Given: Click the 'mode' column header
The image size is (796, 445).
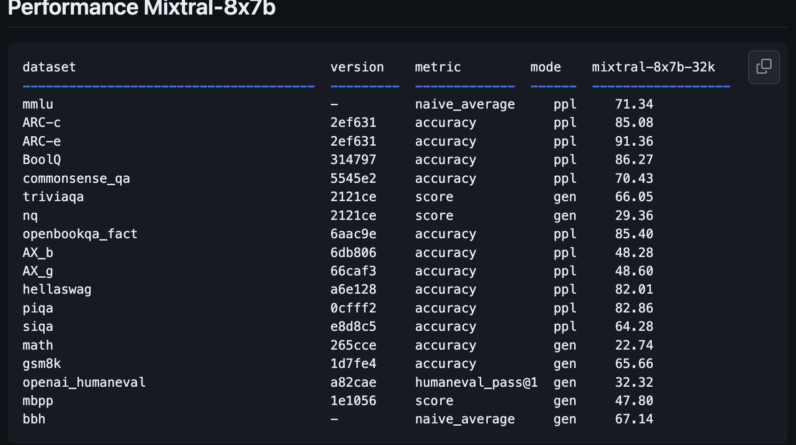Looking at the screenshot, I should pyautogui.click(x=546, y=67).
